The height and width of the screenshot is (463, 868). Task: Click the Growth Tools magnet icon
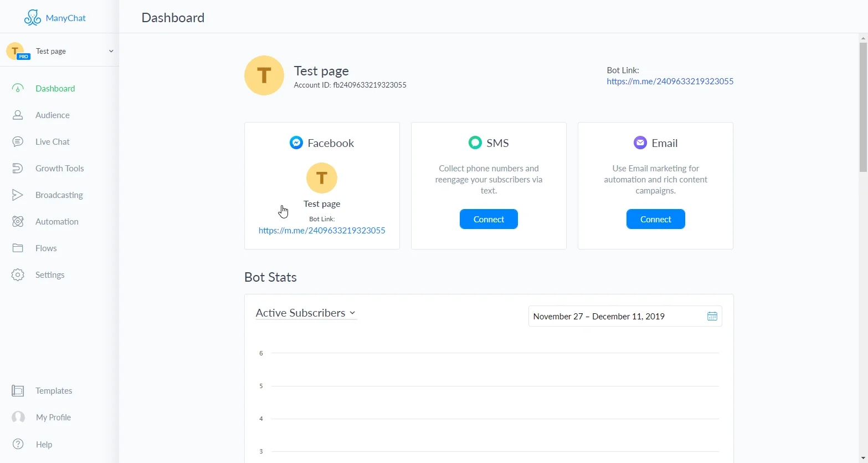click(18, 168)
